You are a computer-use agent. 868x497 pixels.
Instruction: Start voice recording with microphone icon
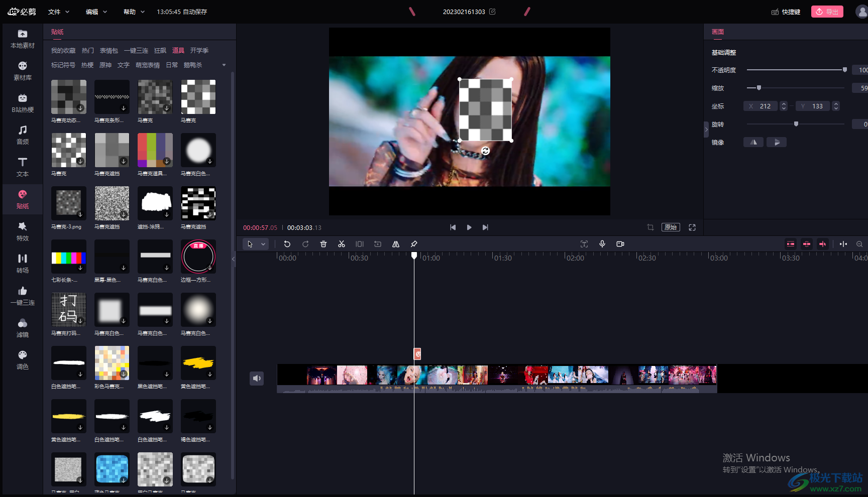coord(602,244)
